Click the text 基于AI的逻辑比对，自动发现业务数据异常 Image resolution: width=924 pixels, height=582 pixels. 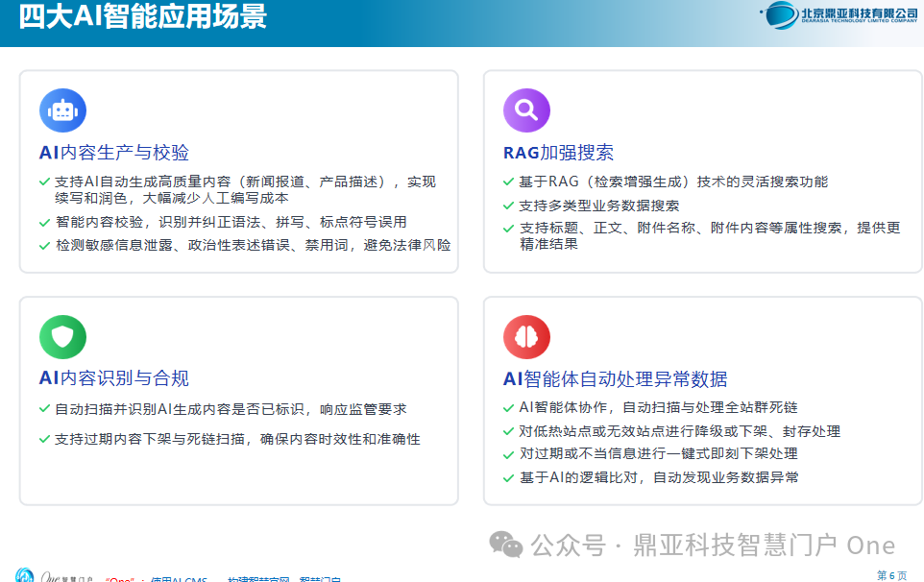[659, 477]
